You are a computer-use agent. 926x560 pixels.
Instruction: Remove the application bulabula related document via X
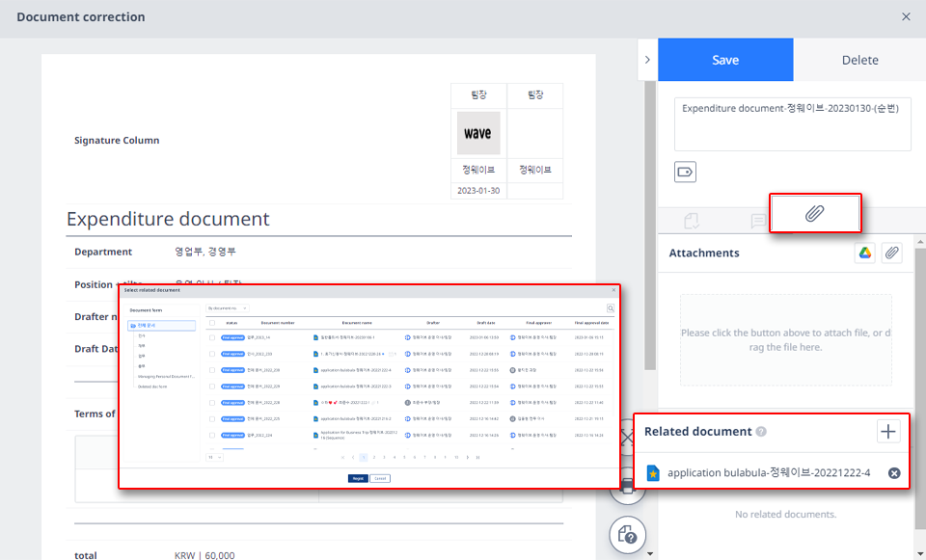894,473
